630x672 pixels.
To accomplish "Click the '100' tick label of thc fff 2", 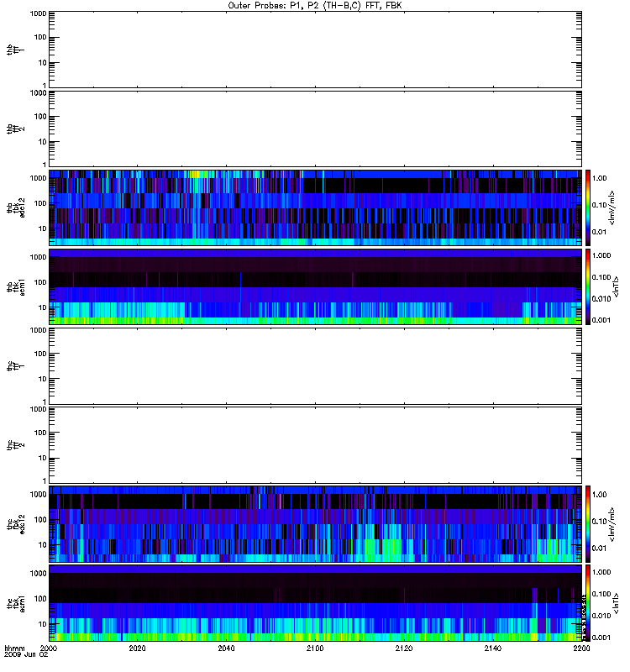I will pyautogui.click(x=40, y=433).
